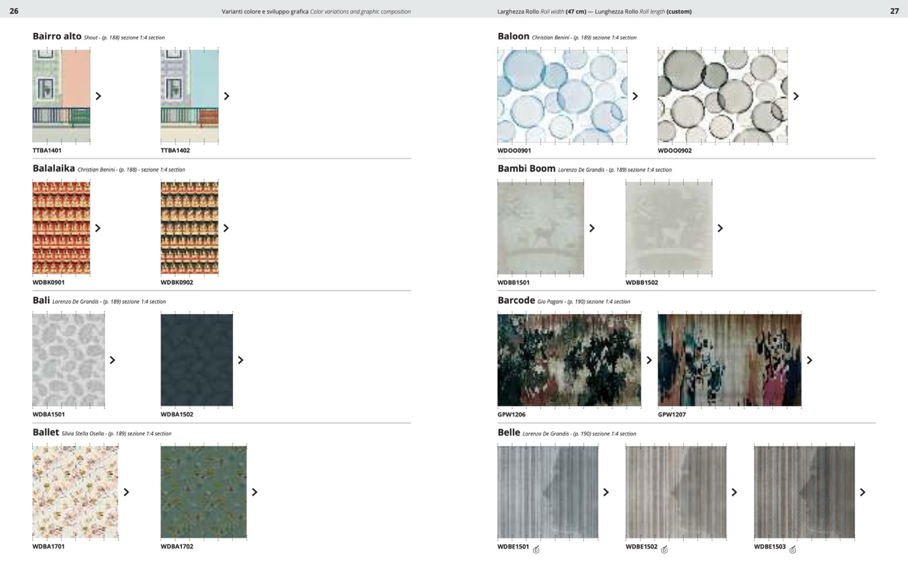Click the circular icon beside WDBE1503
908x588 pixels.
point(793,550)
